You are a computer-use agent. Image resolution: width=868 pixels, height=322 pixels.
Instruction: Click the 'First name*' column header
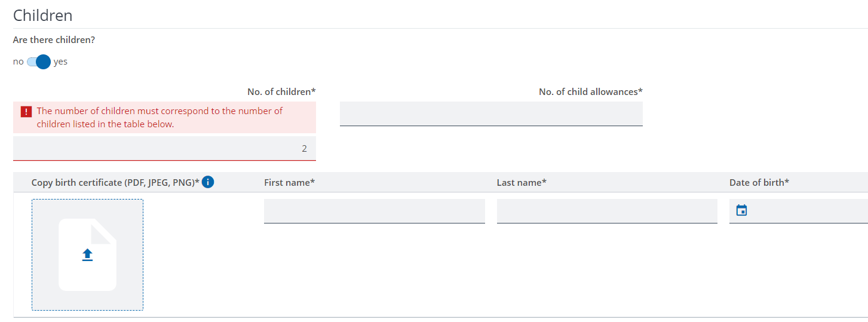pos(289,182)
